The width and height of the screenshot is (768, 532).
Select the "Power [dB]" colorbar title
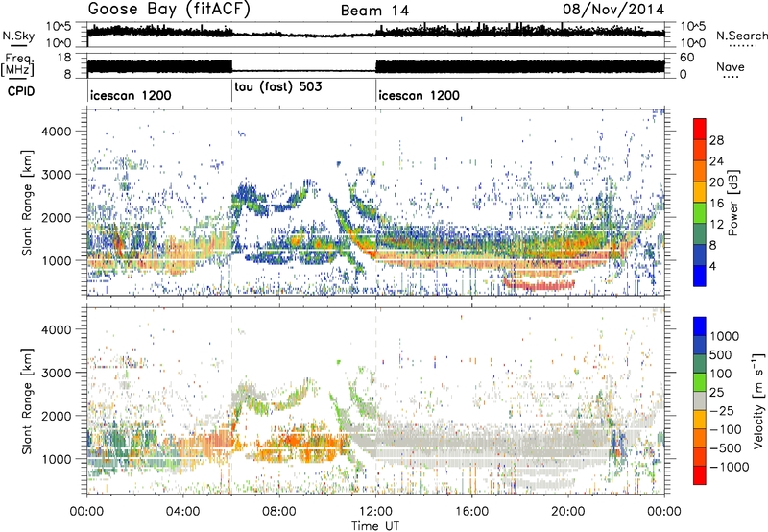pyautogui.click(x=732, y=203)
